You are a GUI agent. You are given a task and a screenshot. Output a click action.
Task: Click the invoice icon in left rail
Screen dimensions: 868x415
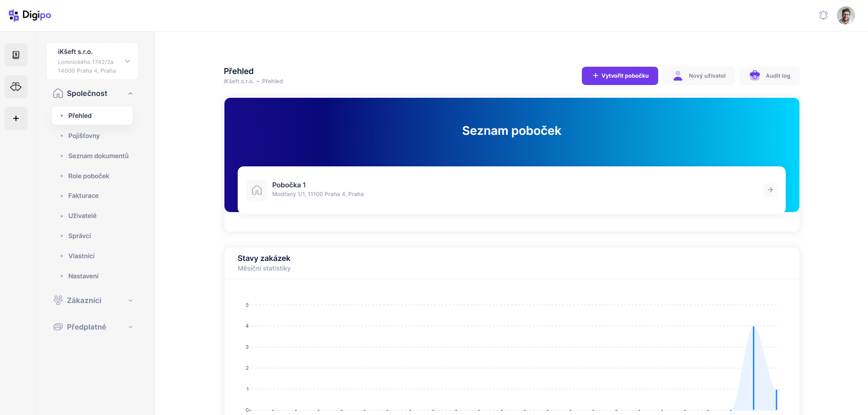pyautogui.click(x=16, y=55)
